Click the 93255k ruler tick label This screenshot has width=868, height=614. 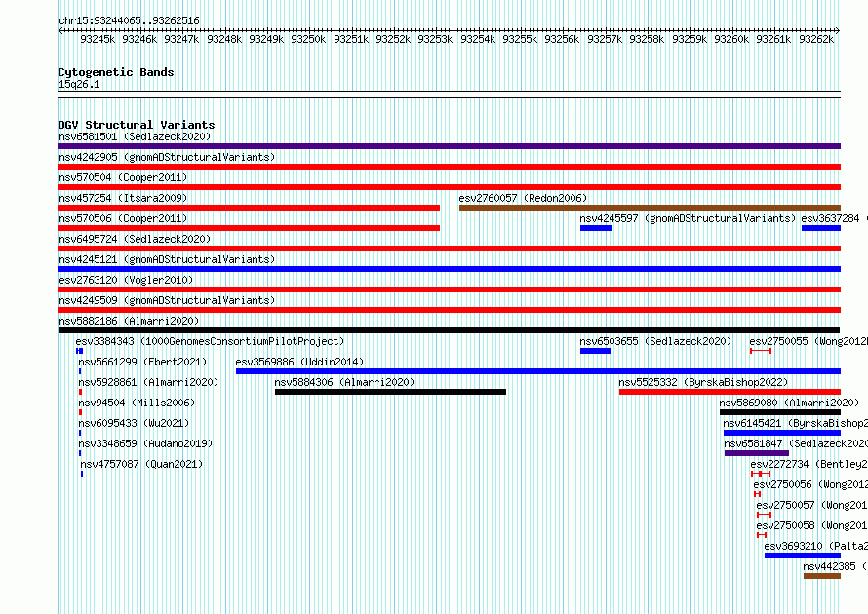tap(520, 39)
